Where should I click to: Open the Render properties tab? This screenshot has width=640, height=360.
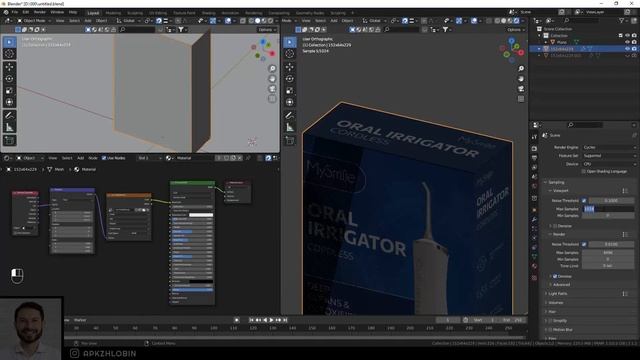pyautogui.click(x=534, y=149)
